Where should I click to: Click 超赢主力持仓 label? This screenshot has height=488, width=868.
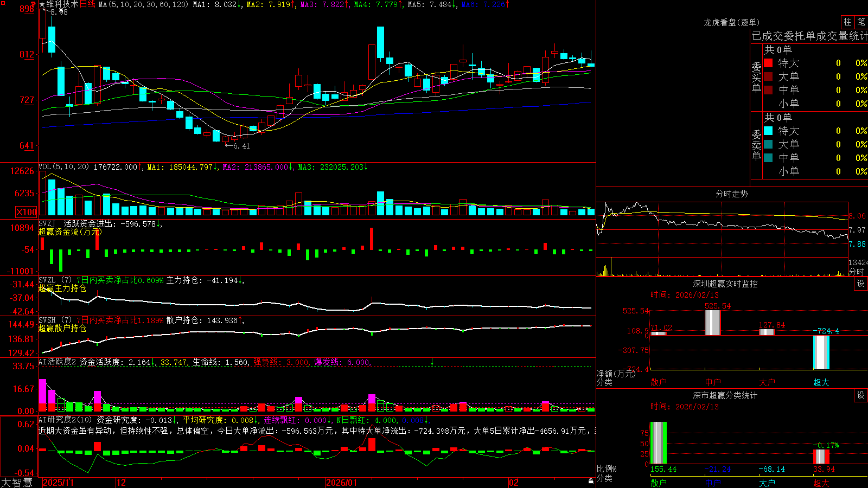point(62,288)
